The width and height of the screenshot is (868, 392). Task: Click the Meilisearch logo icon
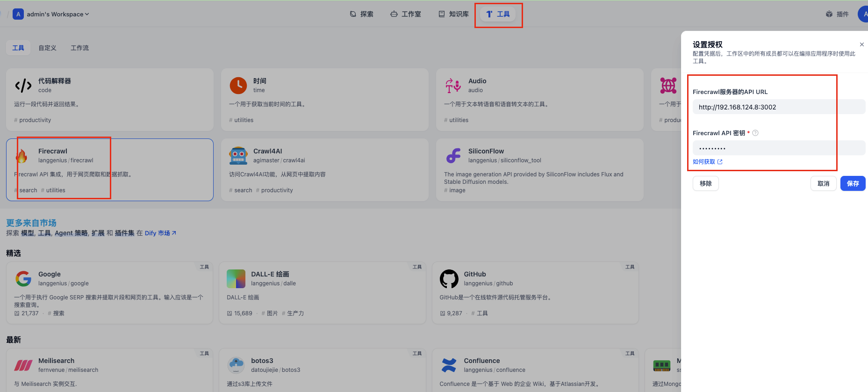[23, 365]
